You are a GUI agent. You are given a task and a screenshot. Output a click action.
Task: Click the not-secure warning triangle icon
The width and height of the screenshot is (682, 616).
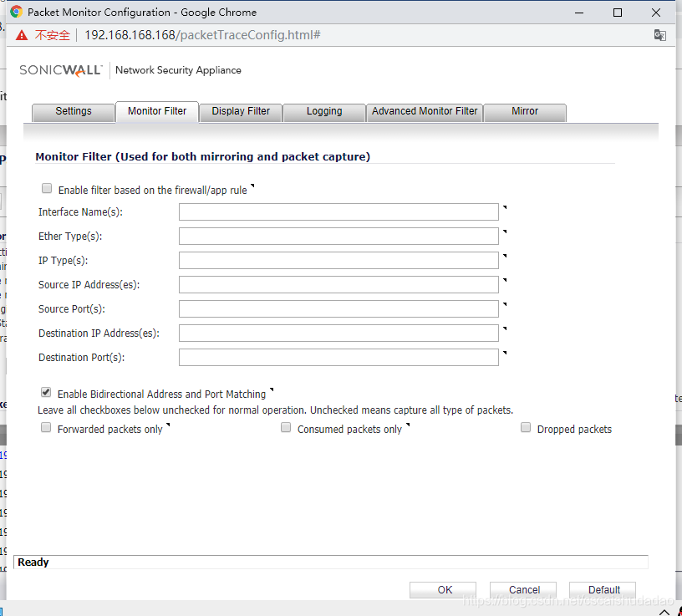[x=22, y=35]
